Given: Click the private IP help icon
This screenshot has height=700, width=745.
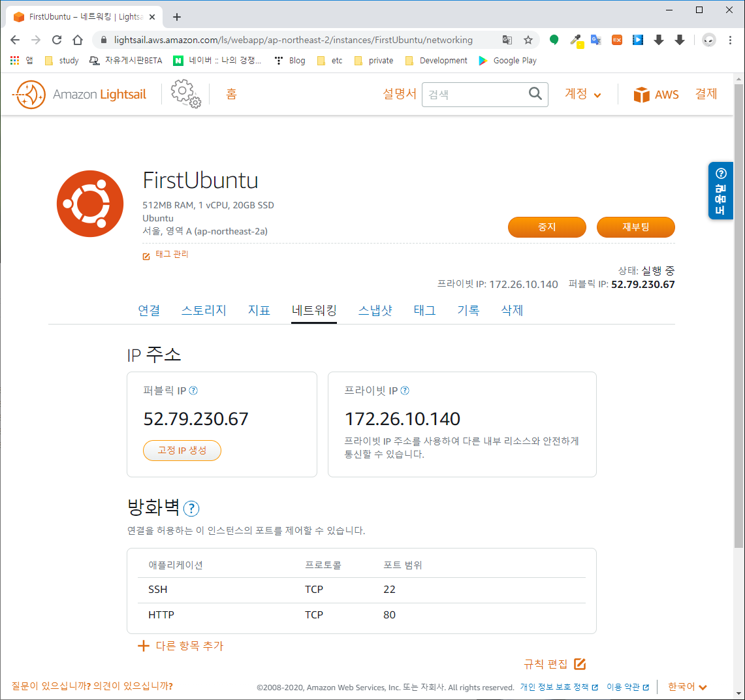Looking at the screenshot, I should 405,390.
